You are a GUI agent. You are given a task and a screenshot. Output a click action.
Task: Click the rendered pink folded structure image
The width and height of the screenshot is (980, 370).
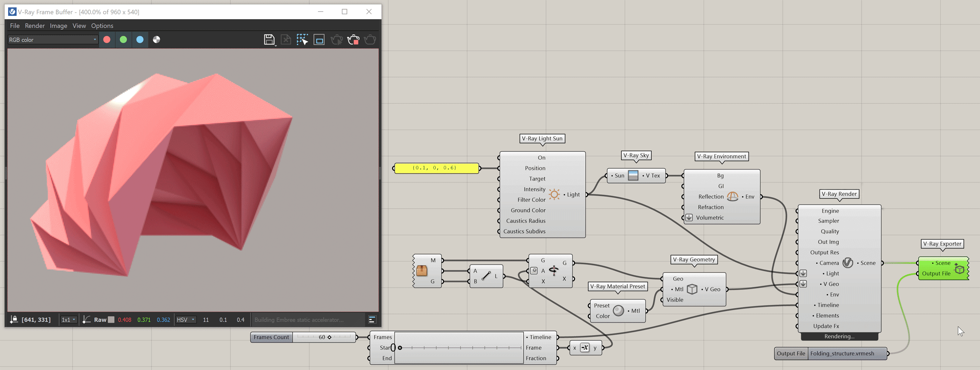click(x=161, y=175)
